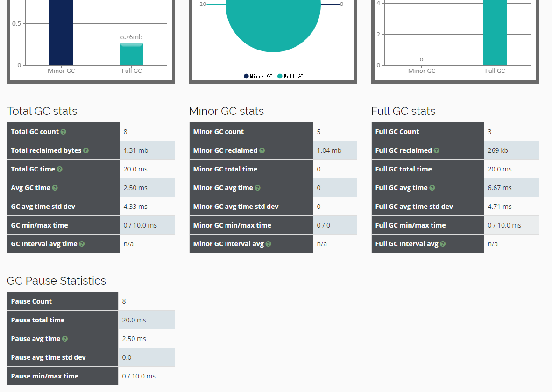Click the 0.26mb Full GC bar
This screenshot has width=552, height=392.
tap(131, 54)
